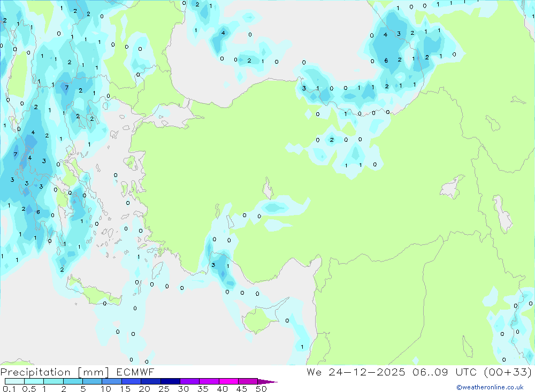
Task: Pick the 10–15 mm legend color swatch
Action: (x=112, y=381)
